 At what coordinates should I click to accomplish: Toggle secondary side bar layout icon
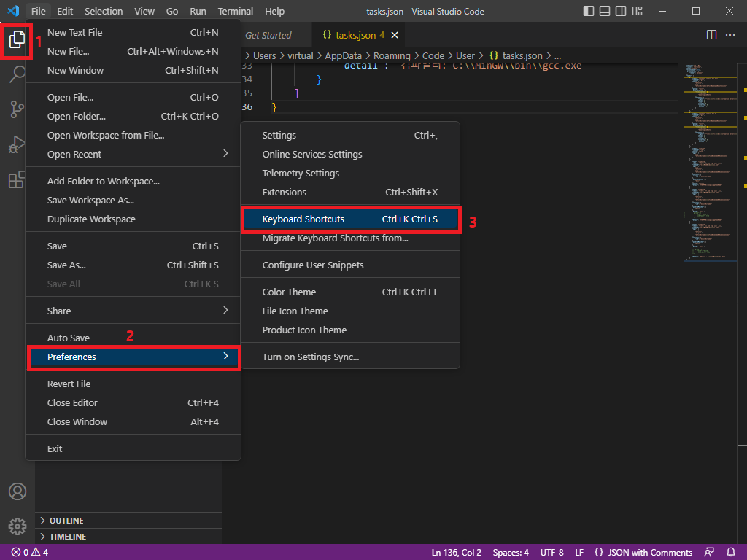tap(621, 11)
